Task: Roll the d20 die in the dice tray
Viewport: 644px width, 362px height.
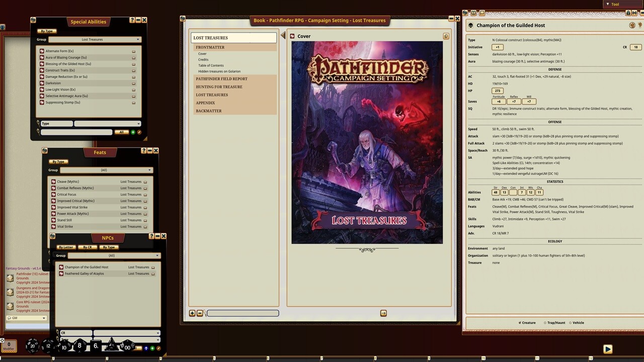Action: coord(32,346)
